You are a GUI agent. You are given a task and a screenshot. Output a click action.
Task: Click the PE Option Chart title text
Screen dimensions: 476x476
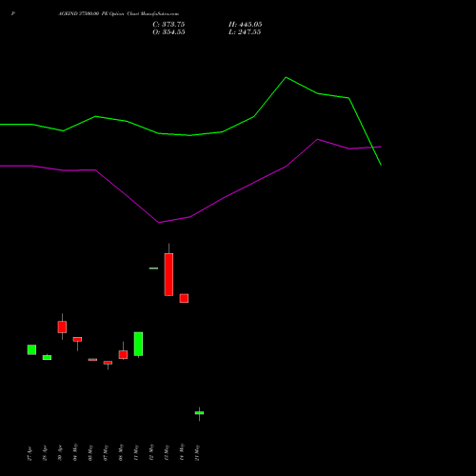[x=118, y=14]
